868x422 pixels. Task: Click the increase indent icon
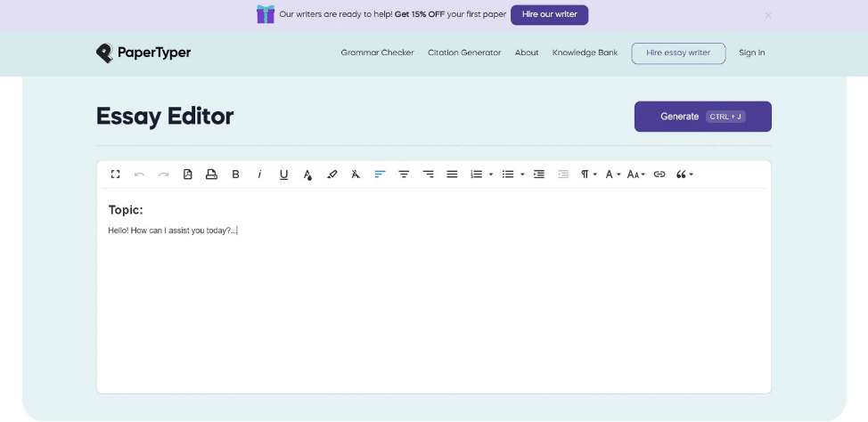(539, 174)
